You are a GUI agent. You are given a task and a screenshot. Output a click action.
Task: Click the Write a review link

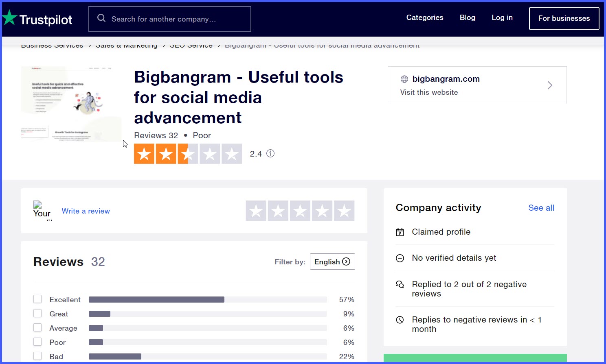point(86,211)
